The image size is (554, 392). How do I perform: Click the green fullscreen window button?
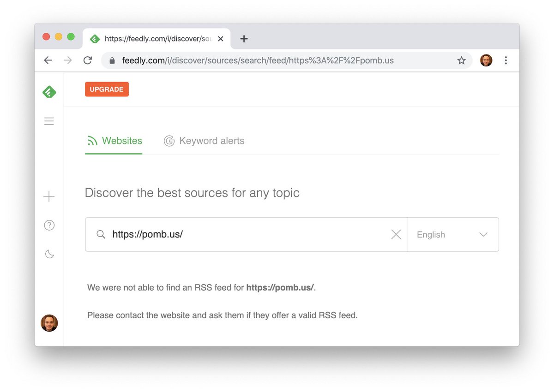[x=71, y=37]
